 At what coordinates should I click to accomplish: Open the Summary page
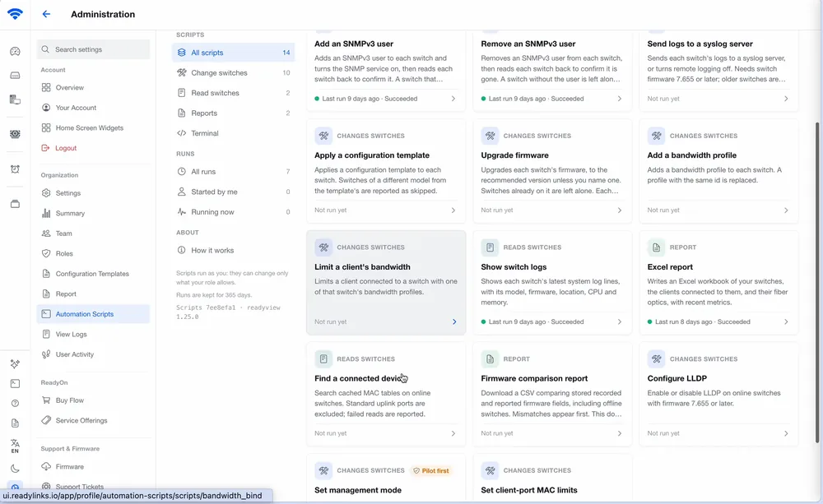pyautogui.click(x=94, y=214)
